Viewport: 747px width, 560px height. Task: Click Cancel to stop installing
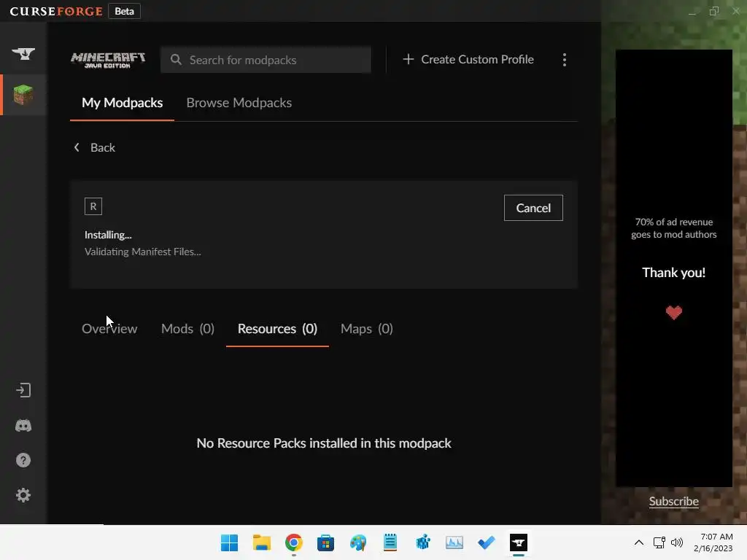point(533,208)
